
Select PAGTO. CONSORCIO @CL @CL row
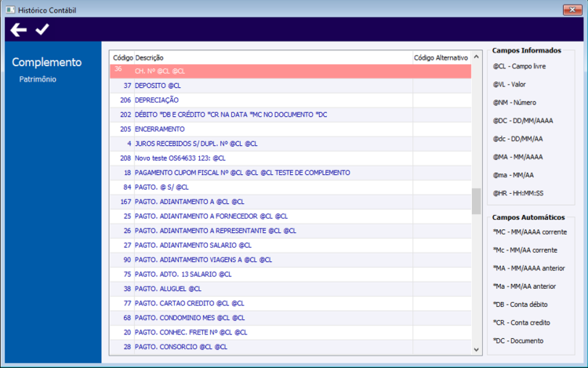coord(291,347)
